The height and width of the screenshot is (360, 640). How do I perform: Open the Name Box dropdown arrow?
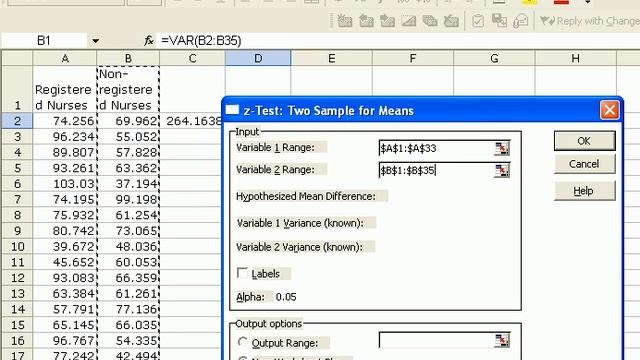click(96, 41)
